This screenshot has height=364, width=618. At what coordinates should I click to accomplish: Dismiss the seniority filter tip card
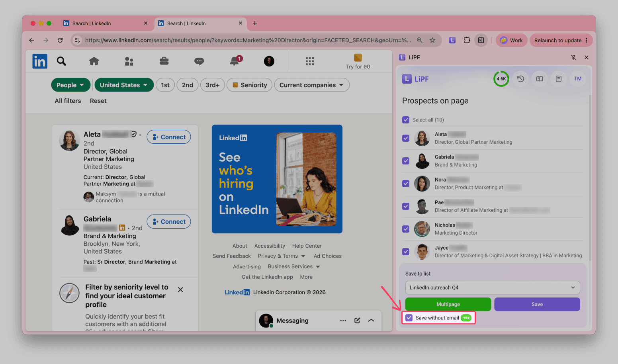point(180,290)
